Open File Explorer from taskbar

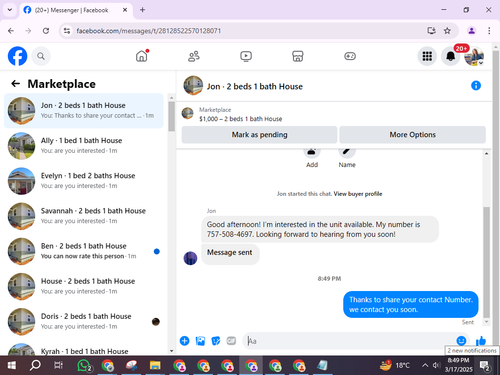click(x=155, y=365)
